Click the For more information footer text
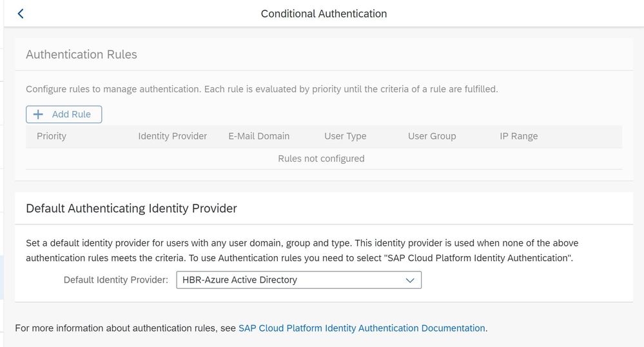This screenshot has width=644, height=347. pyautogui.click(x=126, y=328)
